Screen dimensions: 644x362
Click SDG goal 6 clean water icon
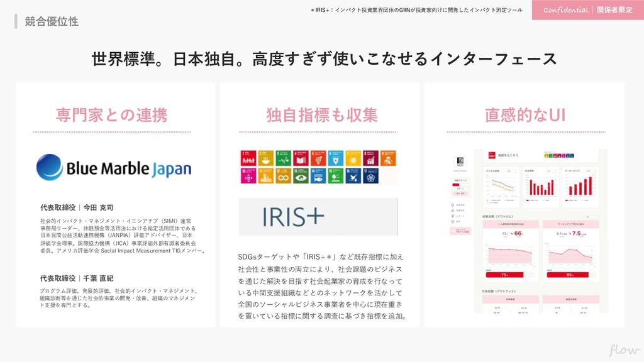pyautogui.click(x=336, y=158)
